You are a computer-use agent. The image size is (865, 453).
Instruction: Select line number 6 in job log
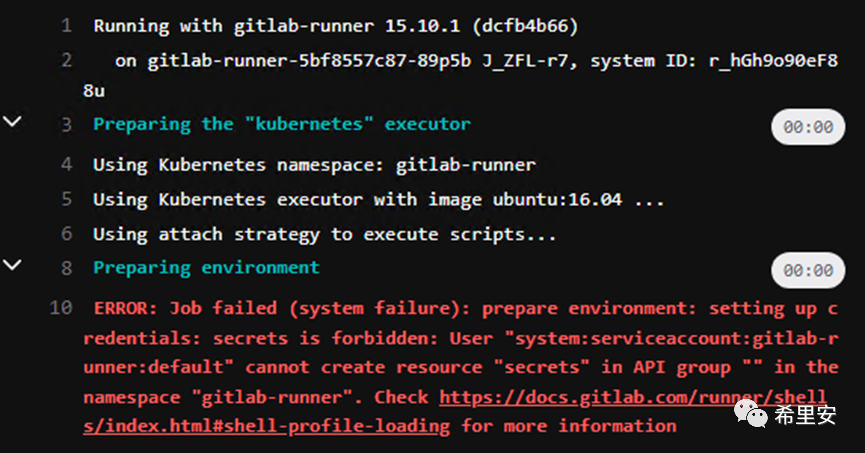coord(66,234)
